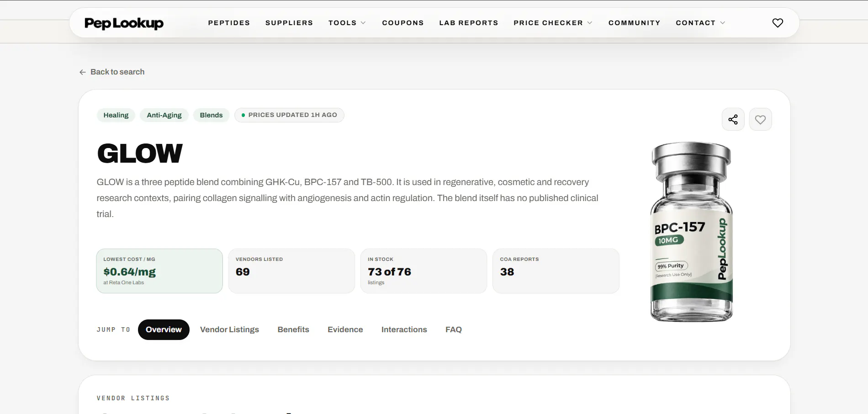
Task: Open the Community page
Action: [x=635, y=23]
